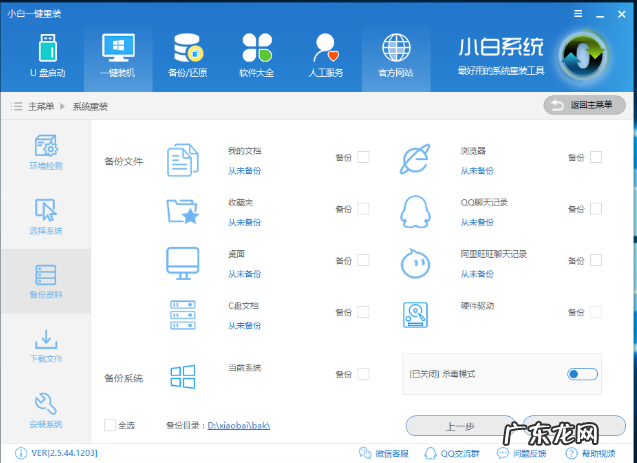The height and width of the screenshot is (463, 637).
Task: Open the 软件大全 tab
Action: click(x=257, y=56)
